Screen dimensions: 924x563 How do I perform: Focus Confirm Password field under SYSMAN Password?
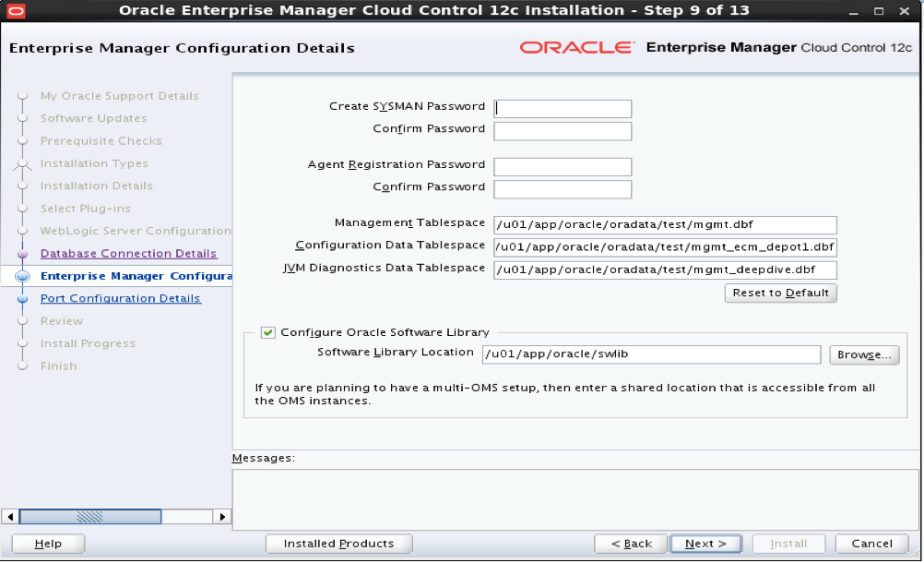(x=563, y=131)
